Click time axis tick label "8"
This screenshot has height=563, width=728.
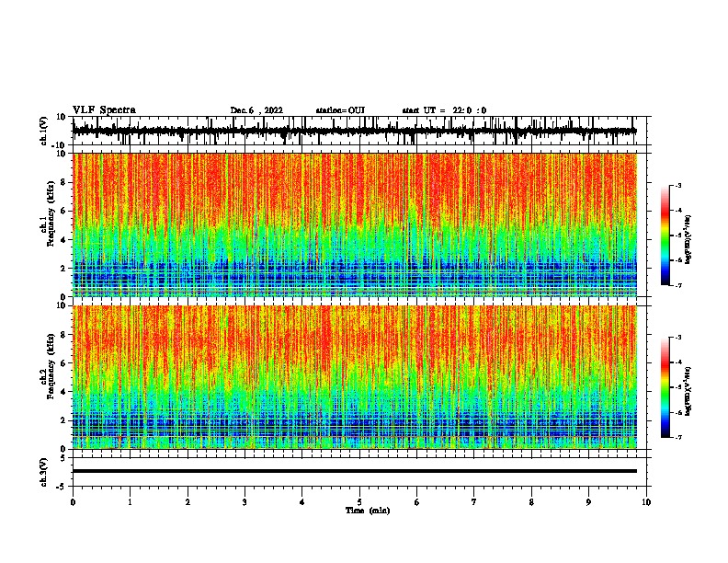531,502
